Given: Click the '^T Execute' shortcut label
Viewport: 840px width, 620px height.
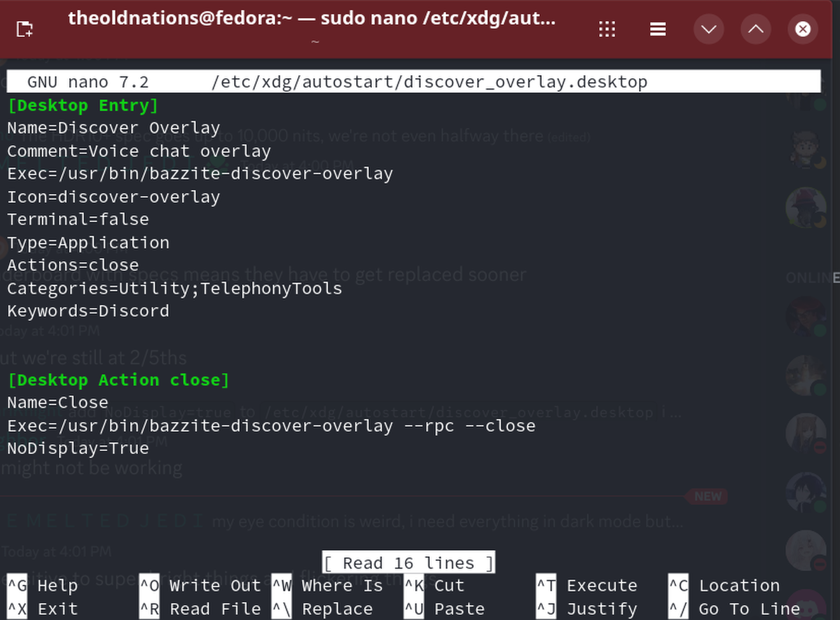Looking at the screenshot, I should [587, 586].
